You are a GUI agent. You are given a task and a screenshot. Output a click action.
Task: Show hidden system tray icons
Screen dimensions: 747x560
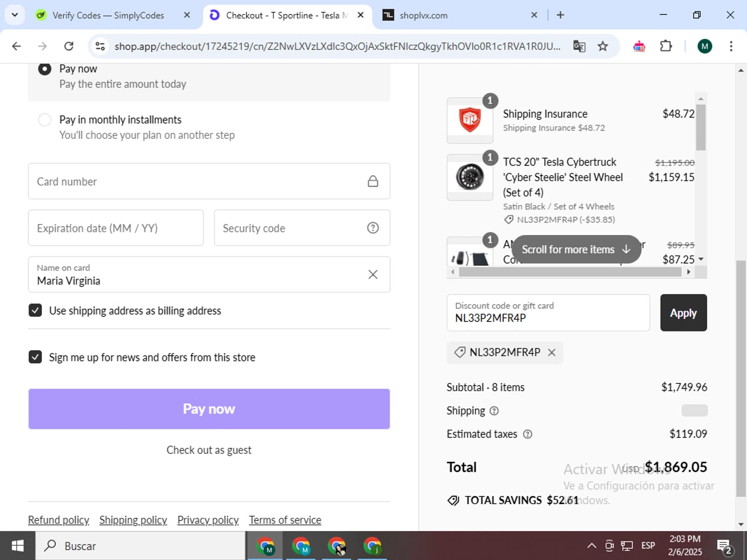[592, 546]
